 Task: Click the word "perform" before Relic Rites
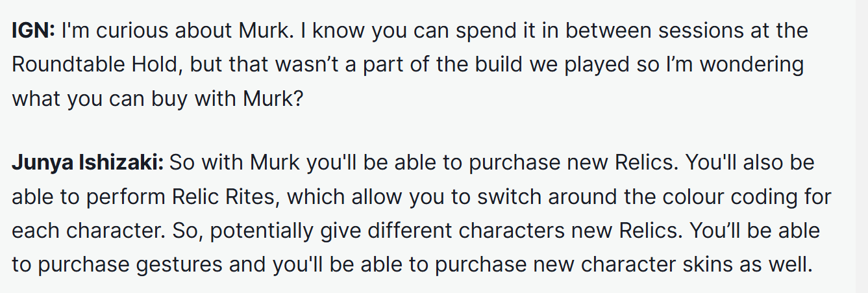(112, 196)
